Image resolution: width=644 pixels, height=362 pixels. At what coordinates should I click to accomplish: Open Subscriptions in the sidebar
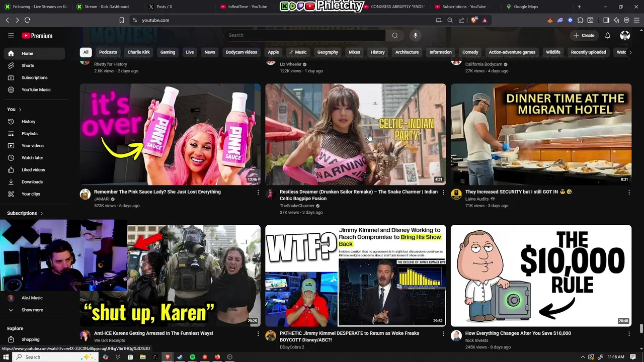pyautogui.click(x=34, y=77)
